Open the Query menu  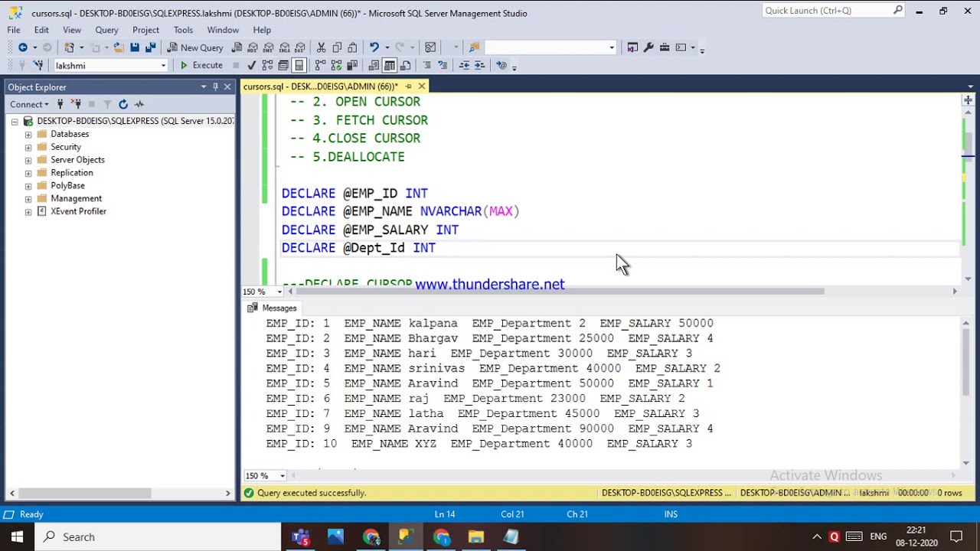(x=106, y=30)
